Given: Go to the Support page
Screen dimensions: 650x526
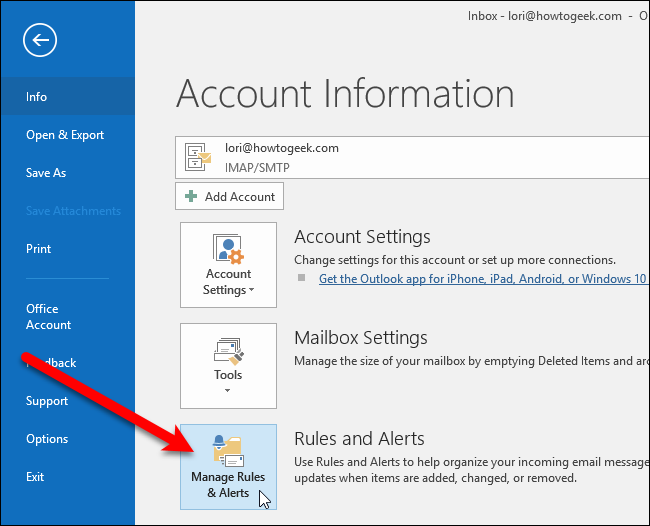Looking at the screenshot, I should (47, 401).
